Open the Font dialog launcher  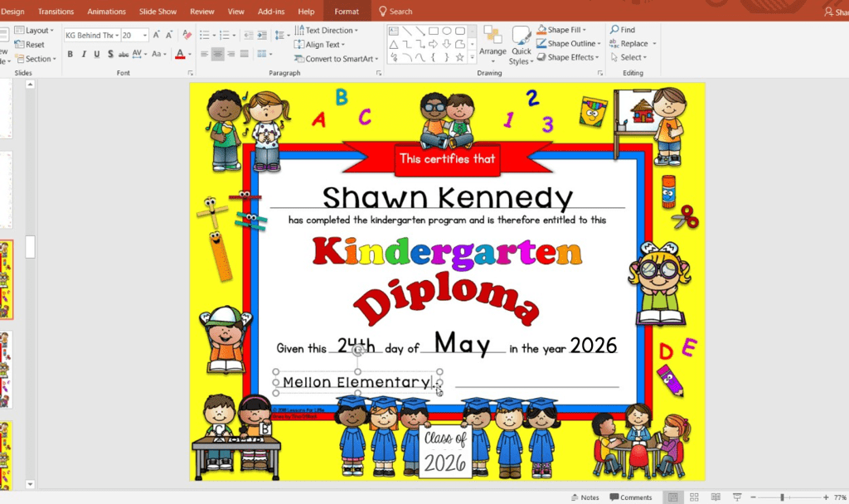191,73
